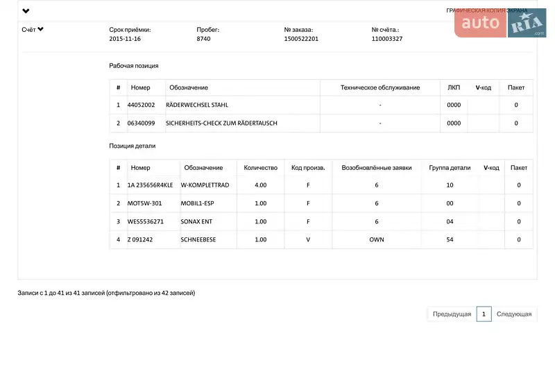Click Пакет header in work positions table

[516, 87]
